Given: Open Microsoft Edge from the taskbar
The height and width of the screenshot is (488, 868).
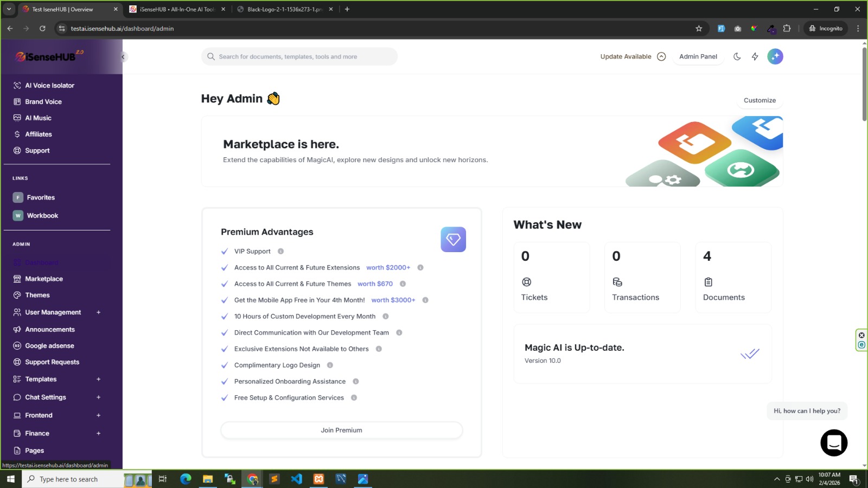Looking at the screenshot, I should pos(186,479).
